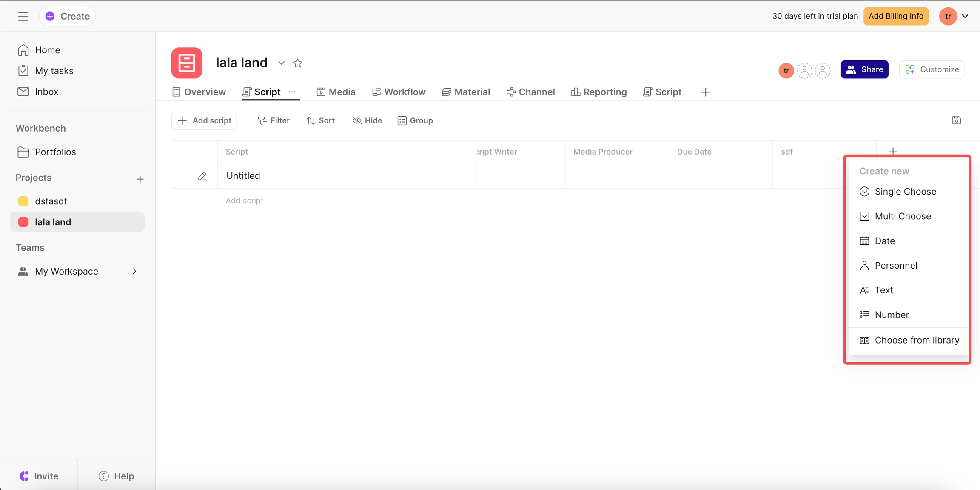Click yellow dsfasdf project color swatch

[x=23, y=201]
